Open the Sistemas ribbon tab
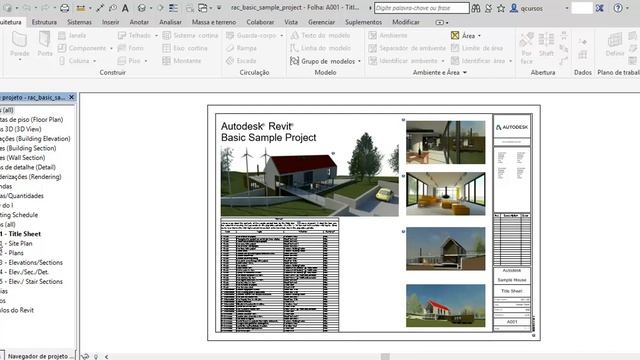 click(79, 22)
